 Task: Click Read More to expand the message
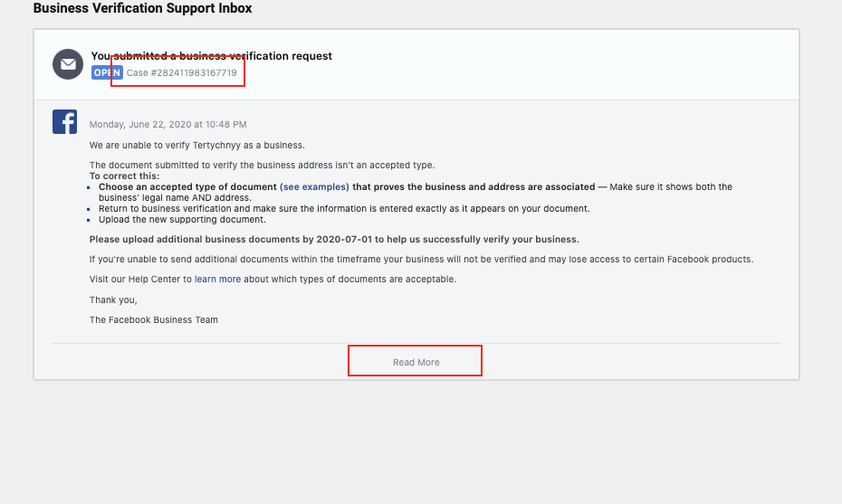tap(416, 362)
